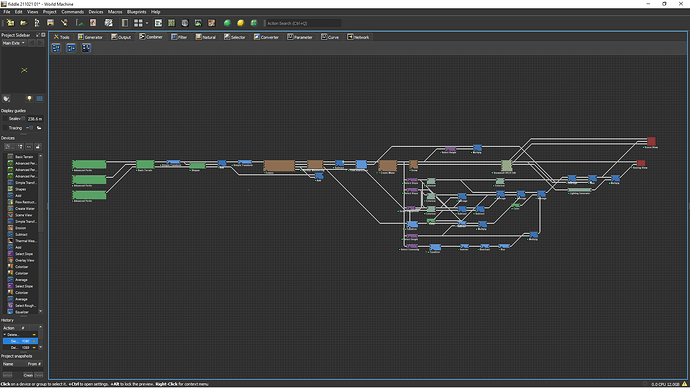Click the Sealevel value field 238.6 m
This screenshot has height=388, width=690.
35,119
